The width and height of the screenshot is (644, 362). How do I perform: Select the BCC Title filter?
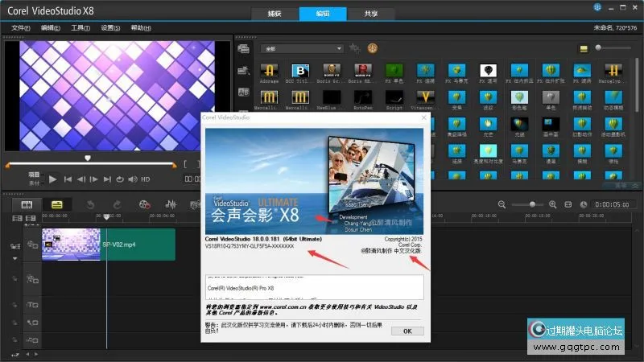tap(300, 71)
